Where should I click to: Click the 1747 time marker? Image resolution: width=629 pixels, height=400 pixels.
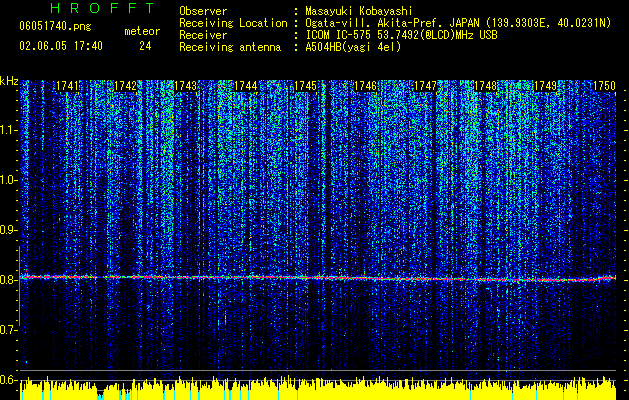click(x=426, y=86)
